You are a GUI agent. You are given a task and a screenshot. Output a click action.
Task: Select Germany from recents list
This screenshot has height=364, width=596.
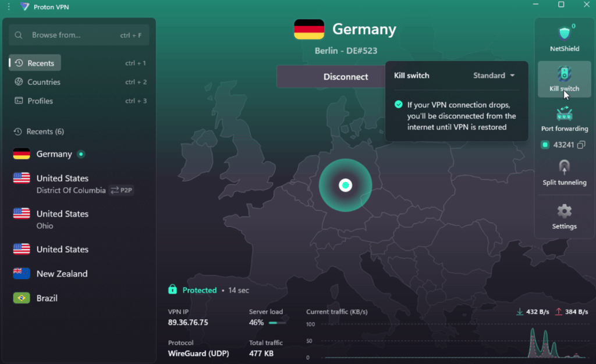point(79,154)
